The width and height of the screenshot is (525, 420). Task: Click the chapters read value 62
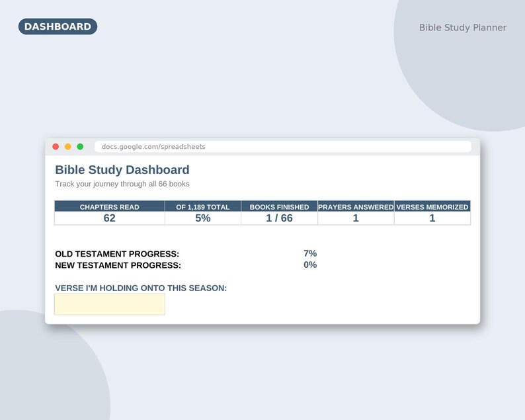[x=110, y=218]
